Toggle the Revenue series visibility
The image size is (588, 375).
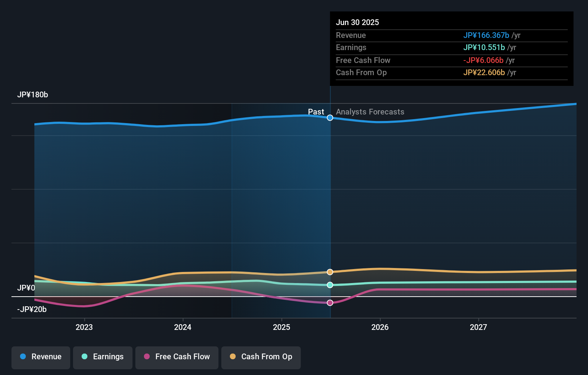coord(40,357)
